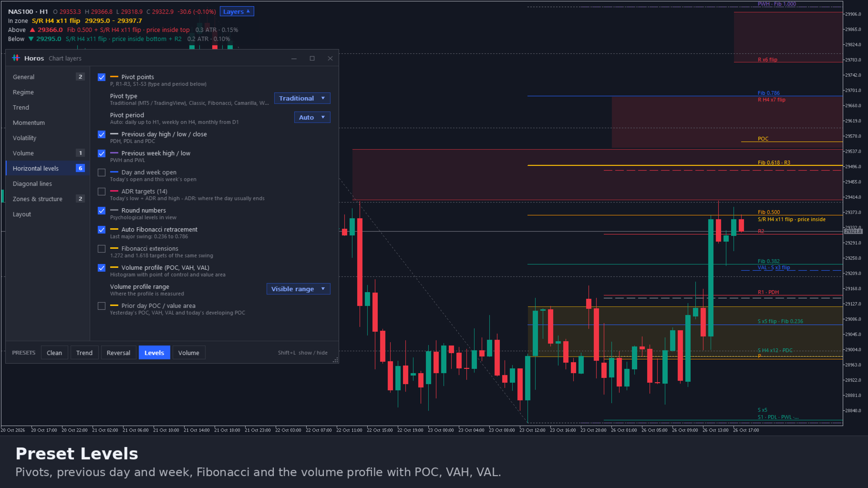Enable Fibonacci extensions checkbox

click(x=102, y=249)
